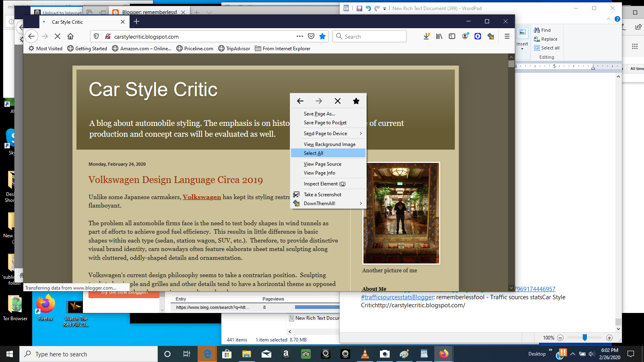Open the Firefox downloads panel
Screen dimensions: 644x362
pyautogui.click(x=427, y=36)
